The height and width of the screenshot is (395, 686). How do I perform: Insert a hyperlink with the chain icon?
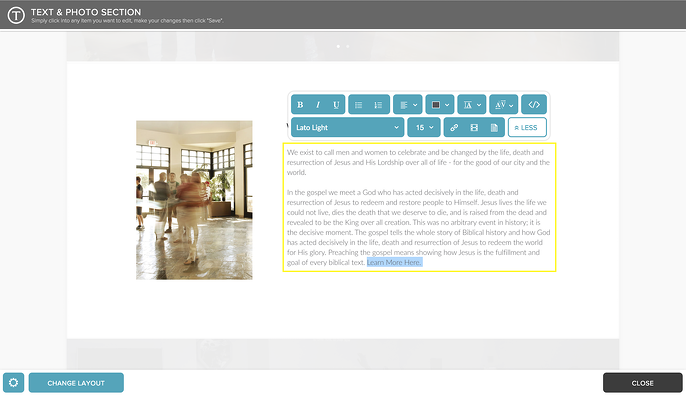point(454,127)
